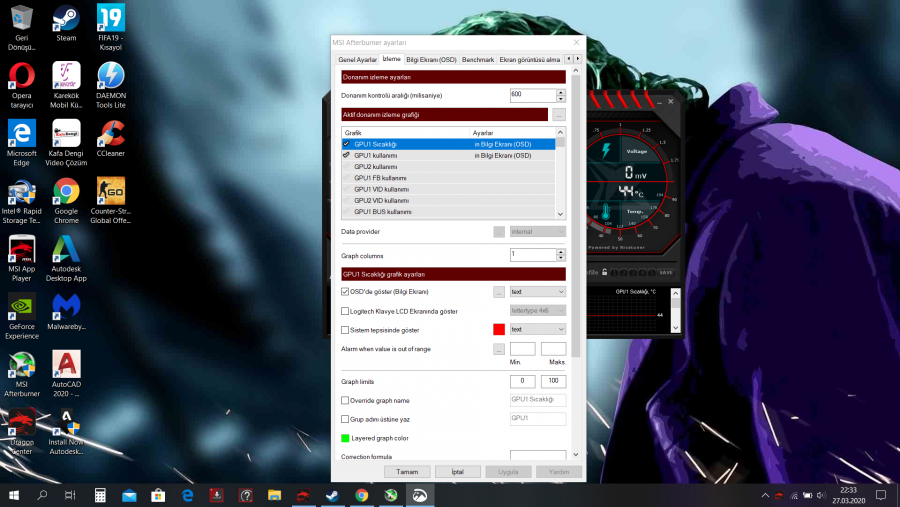Toggle the GPU1 Sıcaklığı graph checkmark
This screenshot has height=507, width=900.
pos(346,144)
